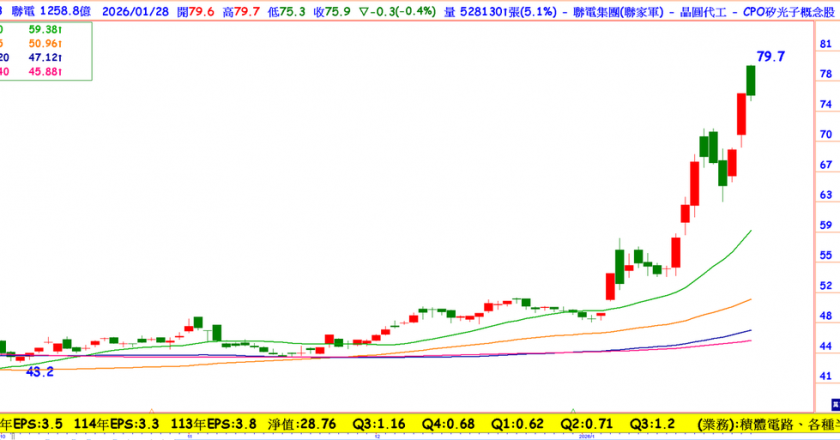This screenshot has height=440, width=840.
Task: Click the 聯電集團(聯家軍) group label
Action: tap(618, 11)
